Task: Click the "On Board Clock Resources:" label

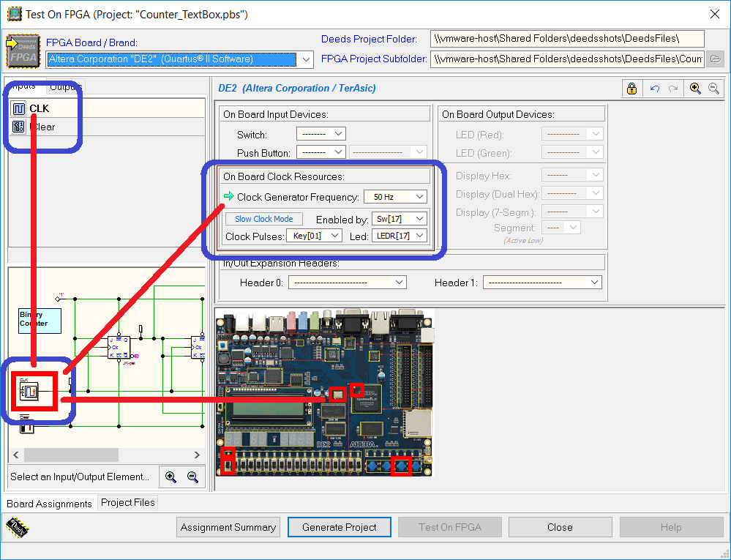Action: pyautogui.click(x=283, y=176)
